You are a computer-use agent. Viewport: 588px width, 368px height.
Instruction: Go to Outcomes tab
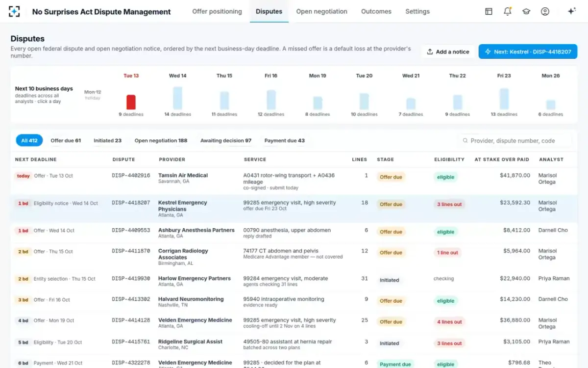click(376, 11)
